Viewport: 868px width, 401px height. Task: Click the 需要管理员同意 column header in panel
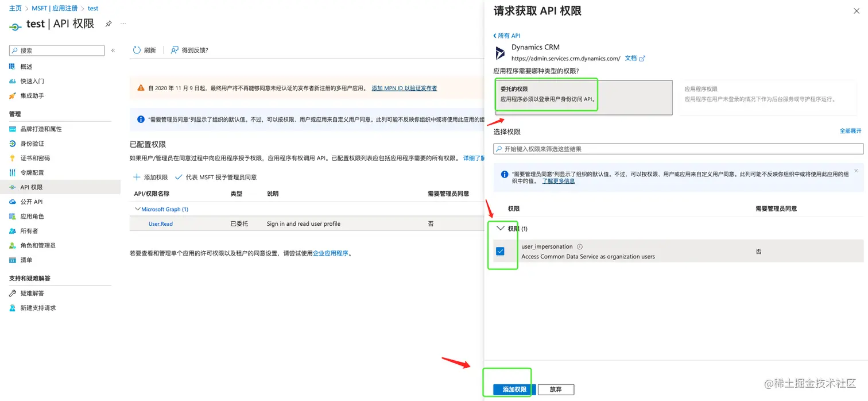click(776, 209)
